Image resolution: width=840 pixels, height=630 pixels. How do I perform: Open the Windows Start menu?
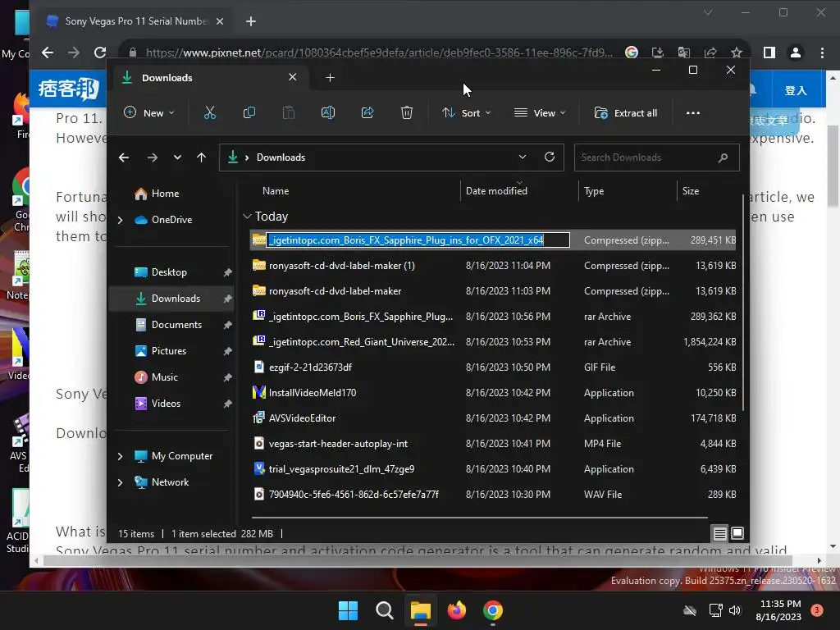[348, 610]
